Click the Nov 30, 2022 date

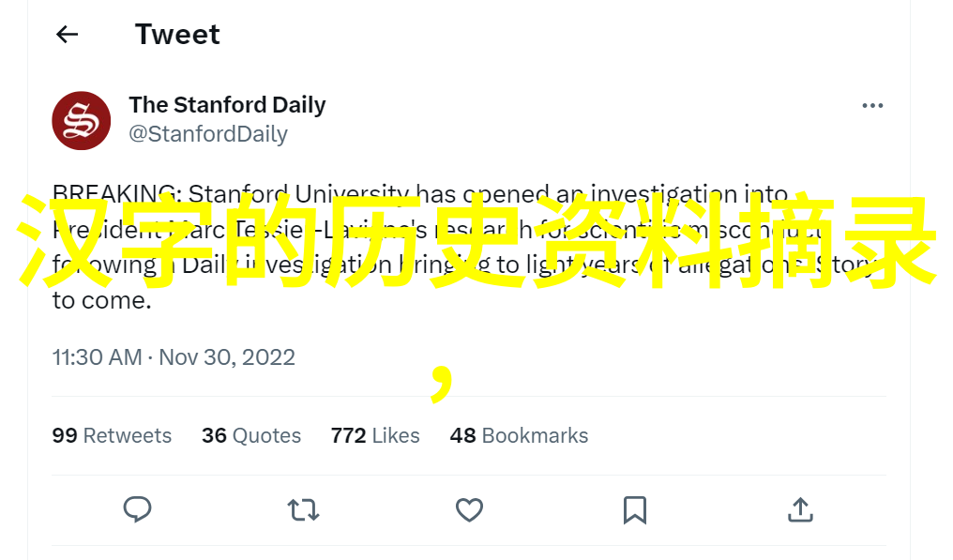click(x=227, y=357)
